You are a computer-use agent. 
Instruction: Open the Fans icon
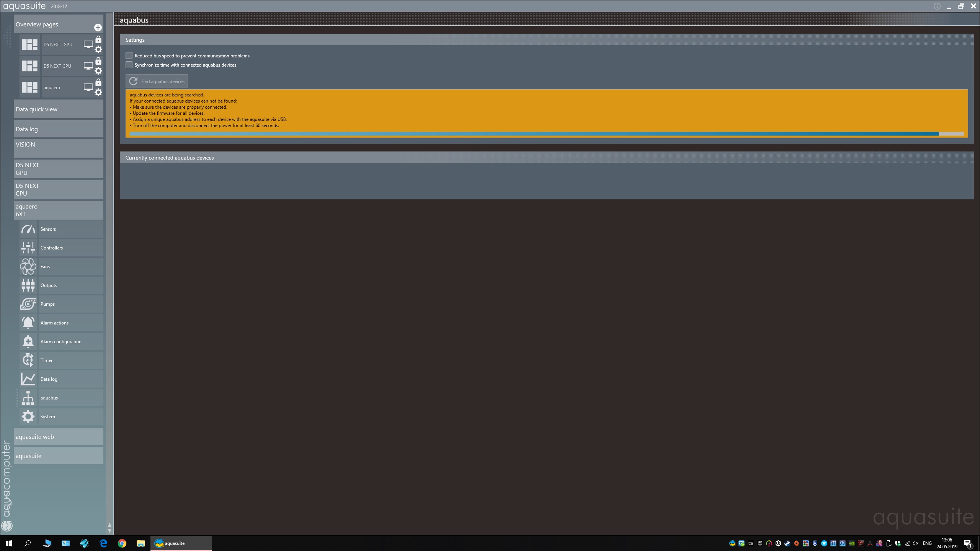point(28,267)
